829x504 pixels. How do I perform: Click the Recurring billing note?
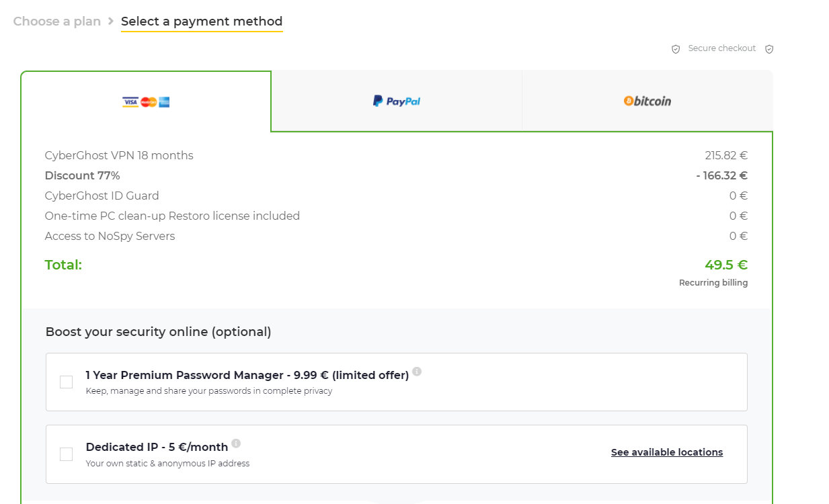click(713, 283)
